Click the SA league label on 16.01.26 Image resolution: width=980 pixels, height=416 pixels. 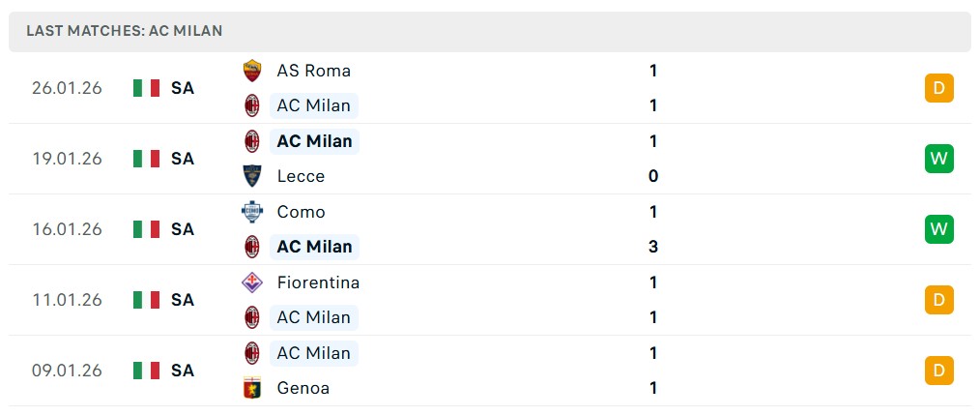click(183, 229)
